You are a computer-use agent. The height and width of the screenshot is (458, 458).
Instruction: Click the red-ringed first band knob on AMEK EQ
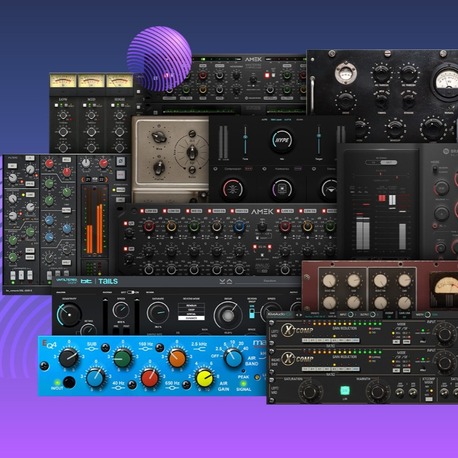[x=149, y=226]
